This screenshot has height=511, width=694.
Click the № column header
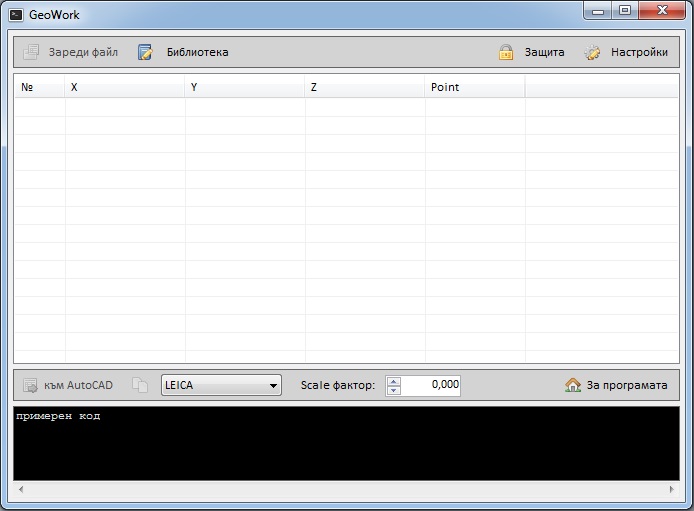coord(40,88)
